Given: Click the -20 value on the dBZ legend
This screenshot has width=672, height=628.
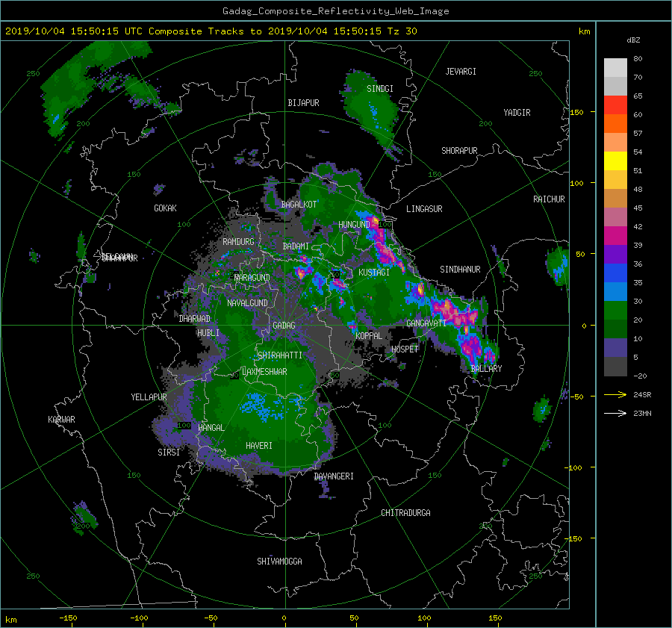Looking at the screenshot, I should (x=640, y=376).
